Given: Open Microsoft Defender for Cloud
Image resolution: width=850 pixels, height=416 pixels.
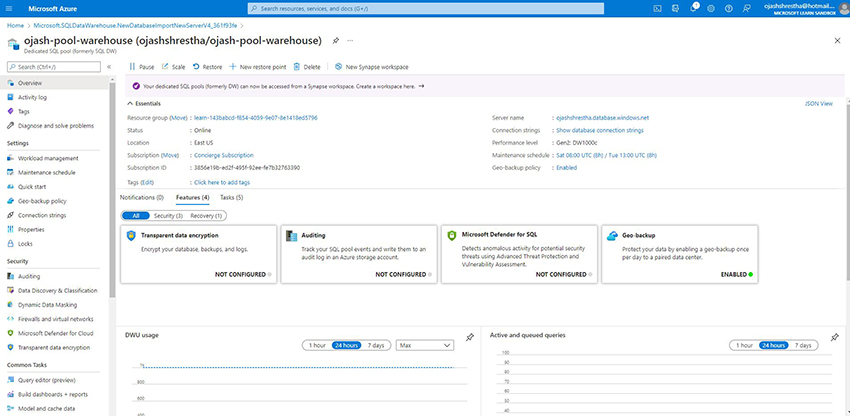Looking at the screenshot, I should (54, 334).
